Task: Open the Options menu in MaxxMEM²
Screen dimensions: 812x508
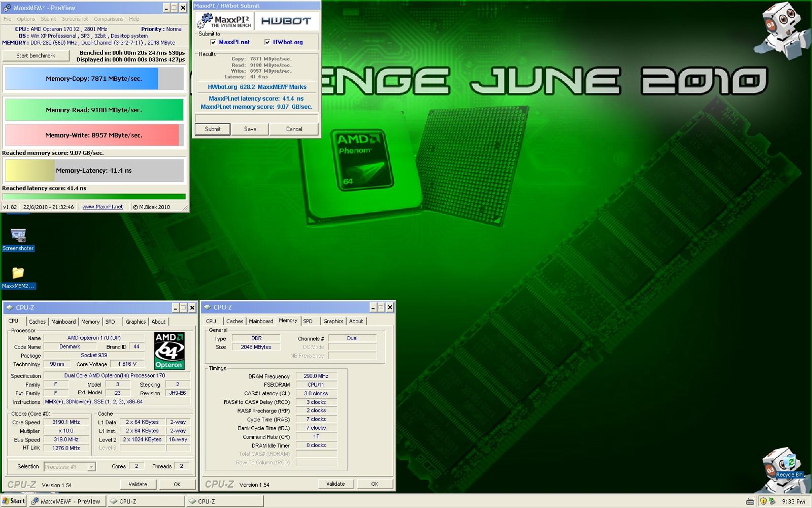Action: (26, 19)
